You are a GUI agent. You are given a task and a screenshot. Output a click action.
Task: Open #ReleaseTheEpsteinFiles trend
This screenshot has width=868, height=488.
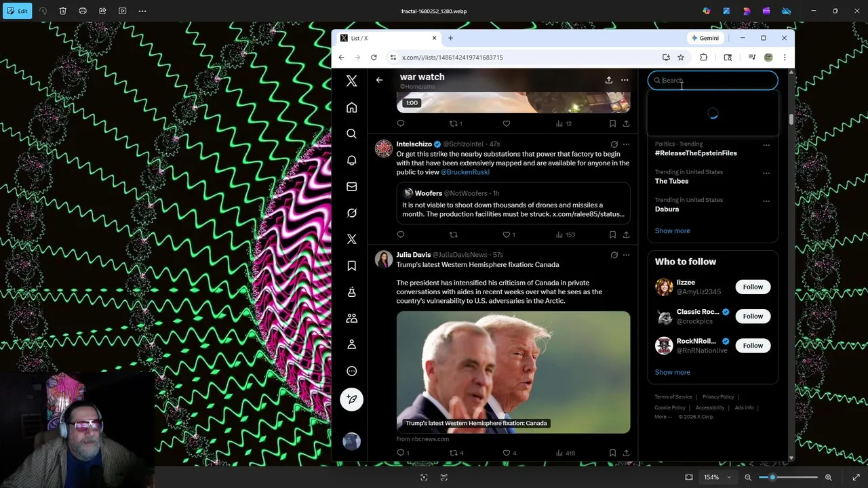pyautogui.click(x=696, y=153)
